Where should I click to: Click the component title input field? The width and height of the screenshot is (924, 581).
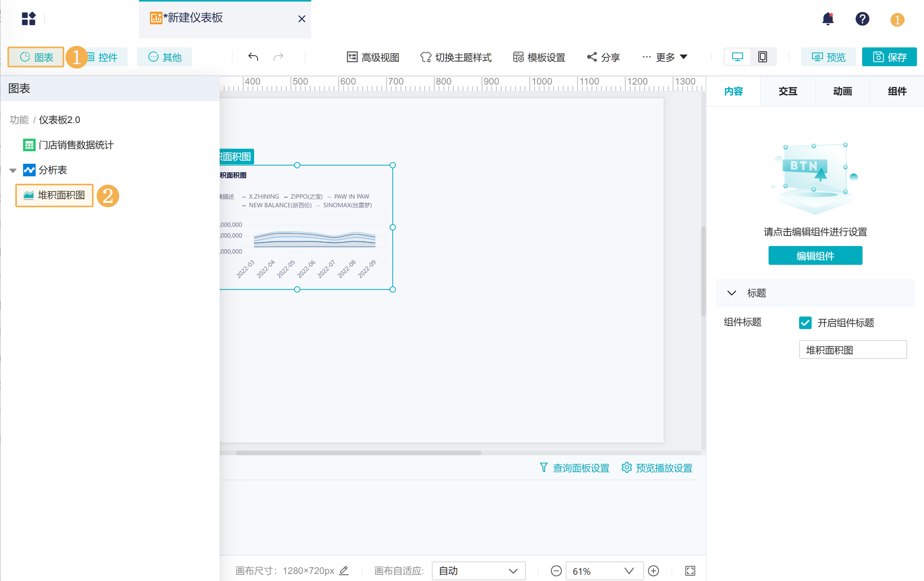(x=852, y=350)
